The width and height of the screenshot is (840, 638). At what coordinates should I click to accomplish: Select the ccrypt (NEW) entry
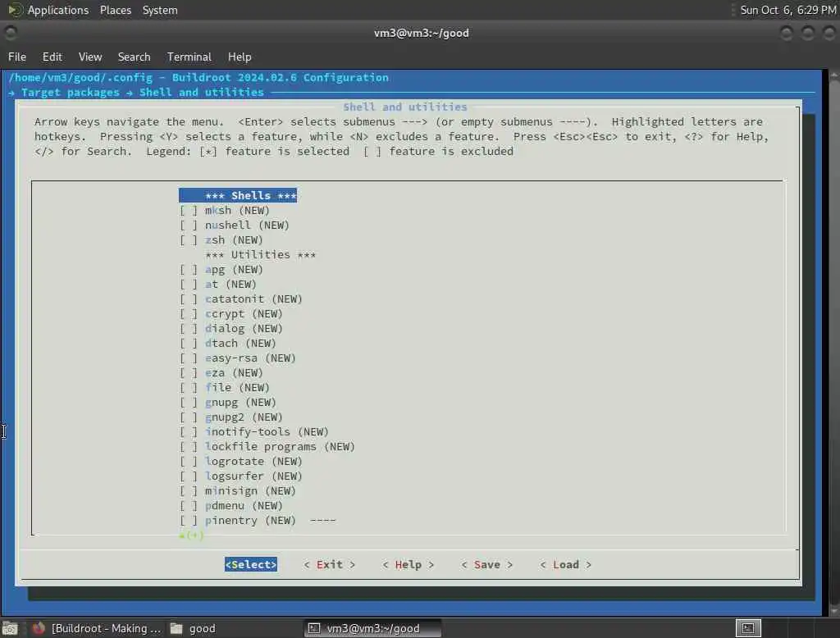244,314
